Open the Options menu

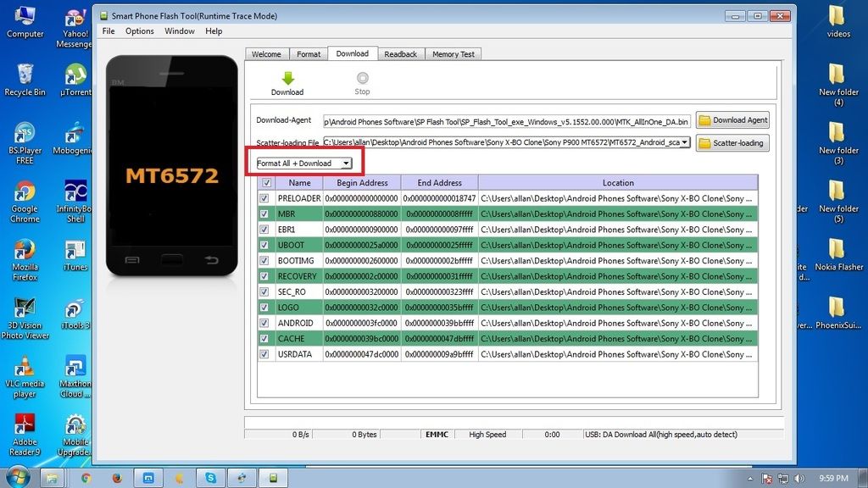coord(140,31)
